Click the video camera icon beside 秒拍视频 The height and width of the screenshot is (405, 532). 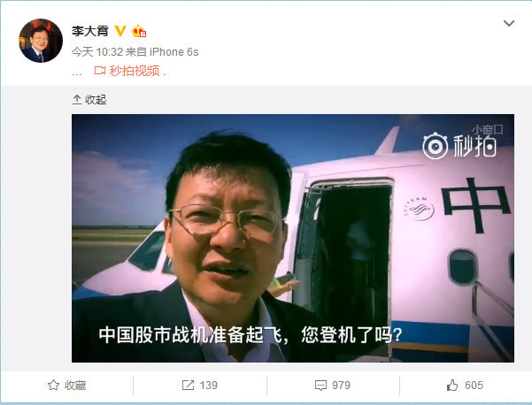pyautogui.click(x=100, y=71)
